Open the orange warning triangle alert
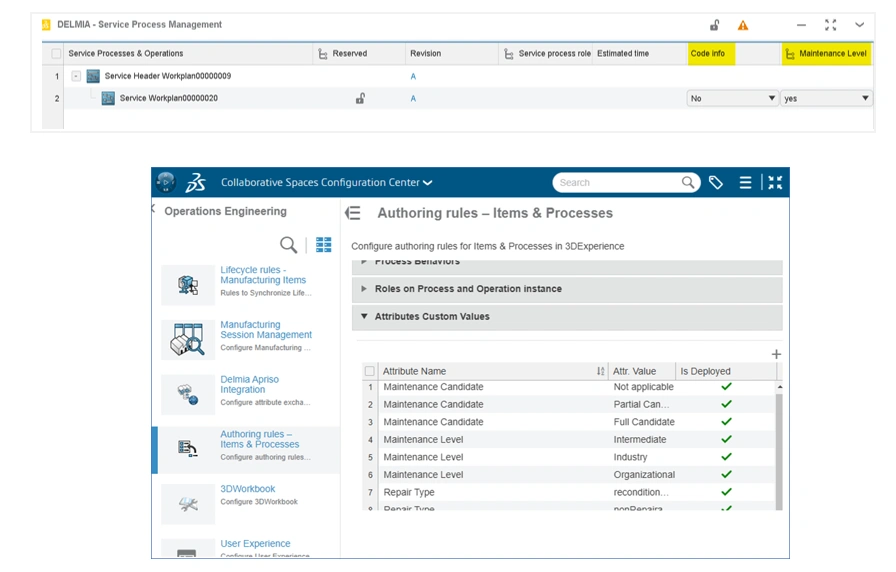This screenshot has width=896, height=572. click(x=742, y=25)
